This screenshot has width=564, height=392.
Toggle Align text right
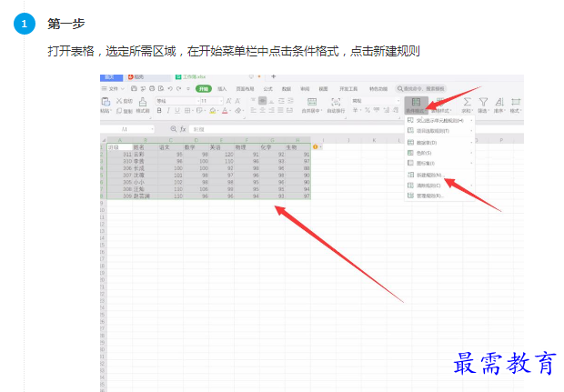coord(272,110)
